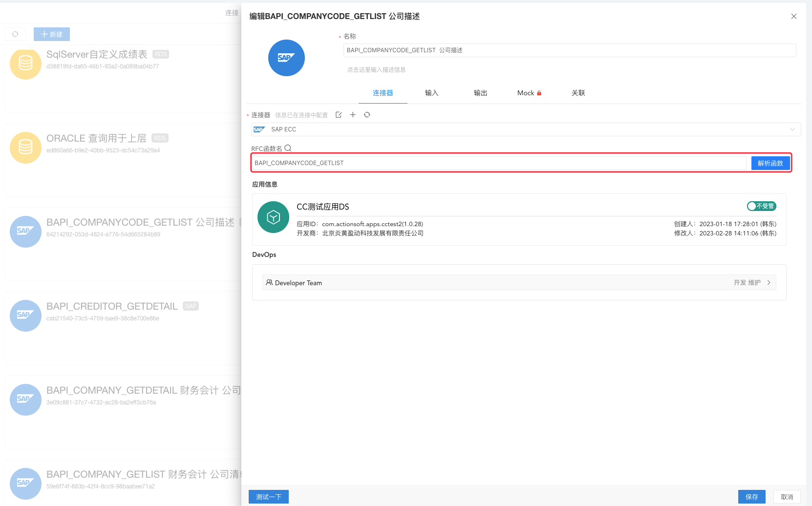
Task: Click inside the BAPI_COMPANYCODE_GETLIST function input field
Action: (489, 163)
